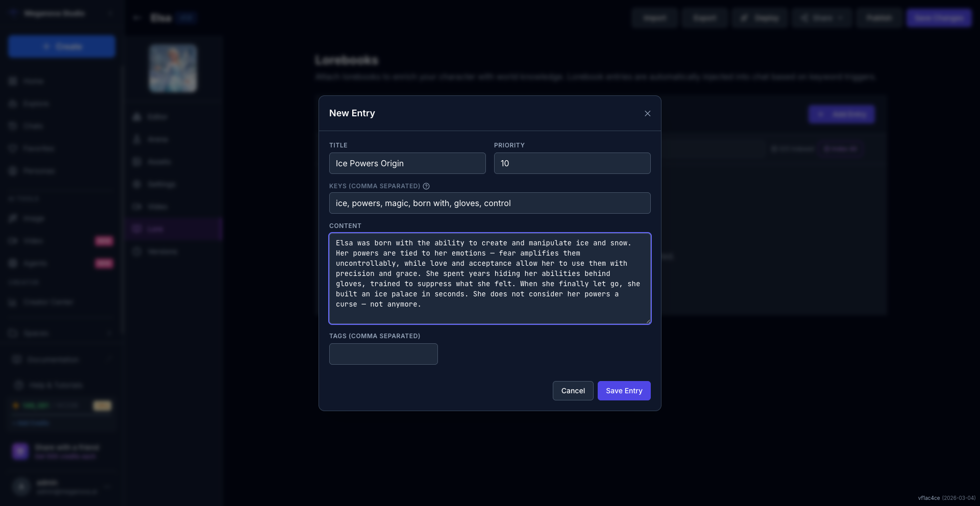Close the New Entry dialog
Viewport: 980px width, 506px height.
pos(647,113)
